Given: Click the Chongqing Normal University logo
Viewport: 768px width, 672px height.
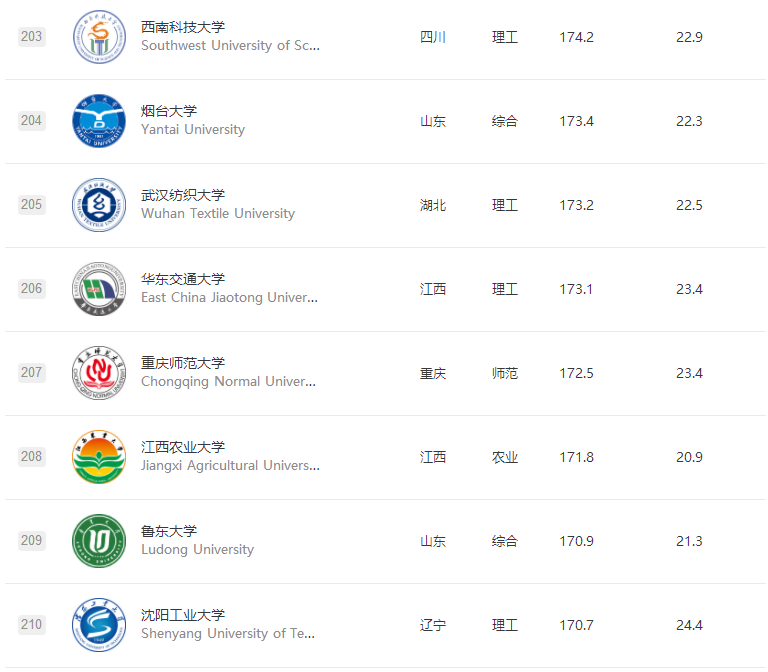Looking at the screenshot, I should 99,373.
